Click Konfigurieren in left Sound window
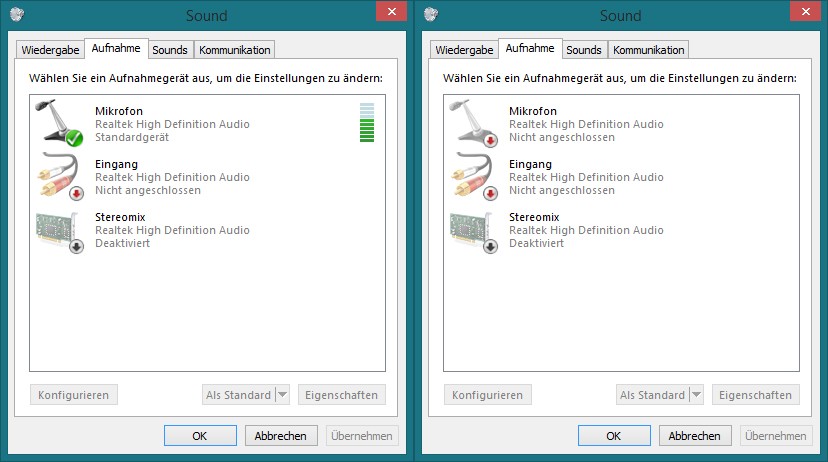 click(73, 394)
